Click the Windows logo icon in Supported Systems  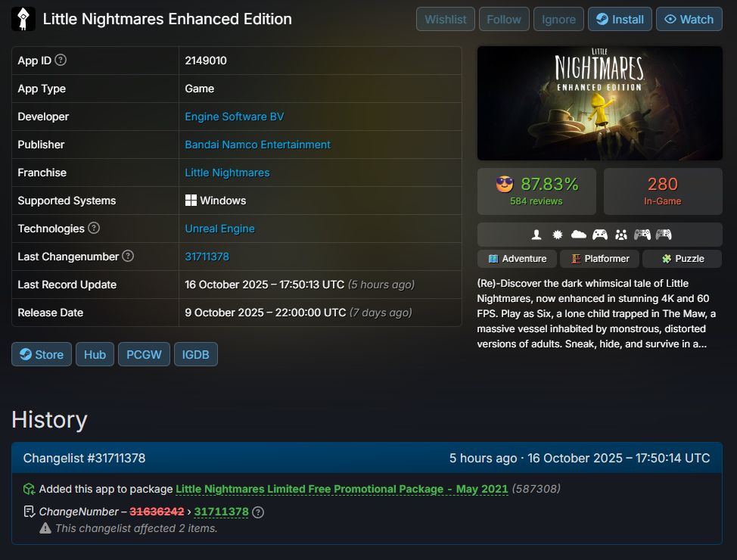pyautogui.click(x=191, y=201)
